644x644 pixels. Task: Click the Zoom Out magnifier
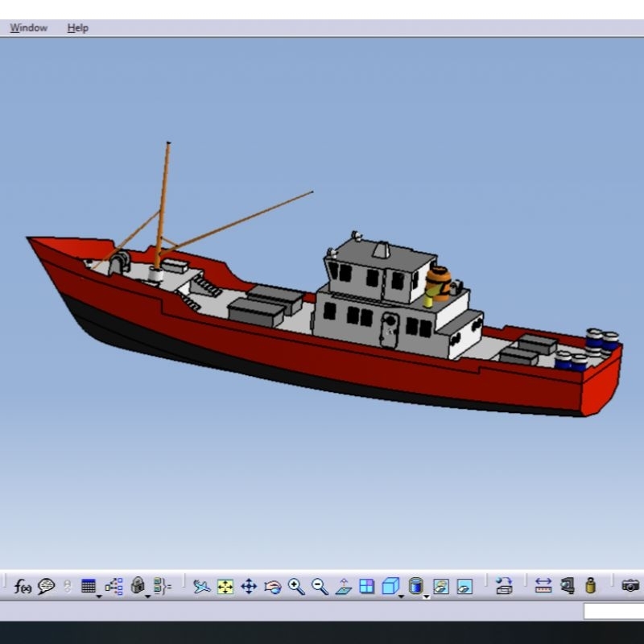pyautogui.click(x=320, y=587)
